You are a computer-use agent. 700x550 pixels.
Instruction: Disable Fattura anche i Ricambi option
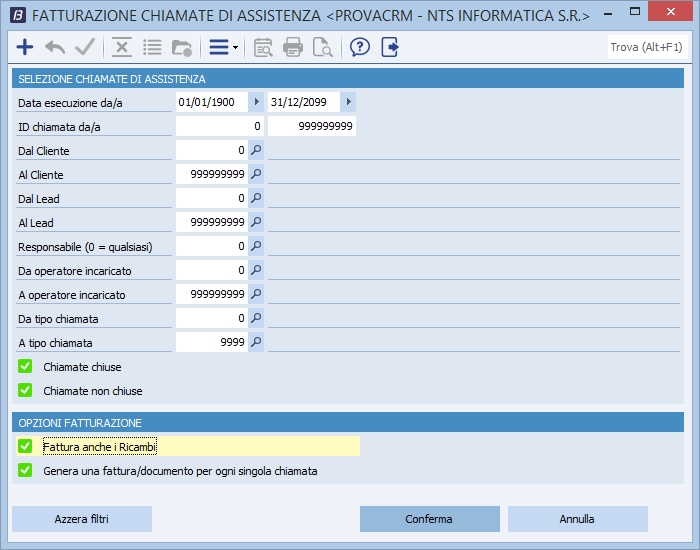click(25, 447)
